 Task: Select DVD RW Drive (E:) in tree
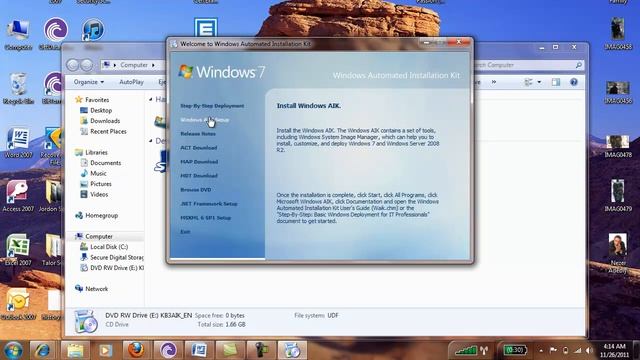pos(112,268)
